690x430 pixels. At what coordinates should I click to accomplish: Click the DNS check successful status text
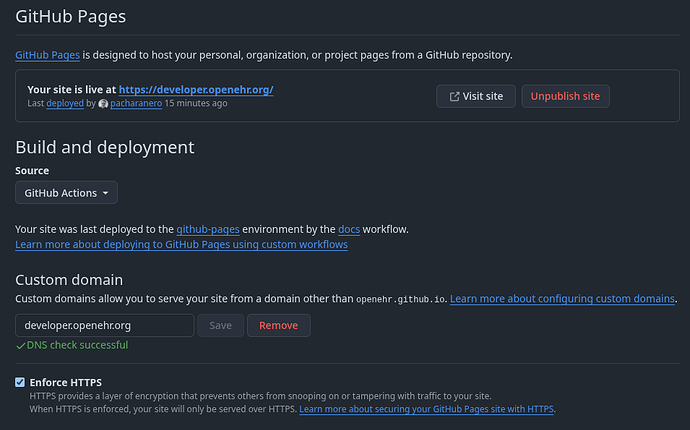click(77, 345)
